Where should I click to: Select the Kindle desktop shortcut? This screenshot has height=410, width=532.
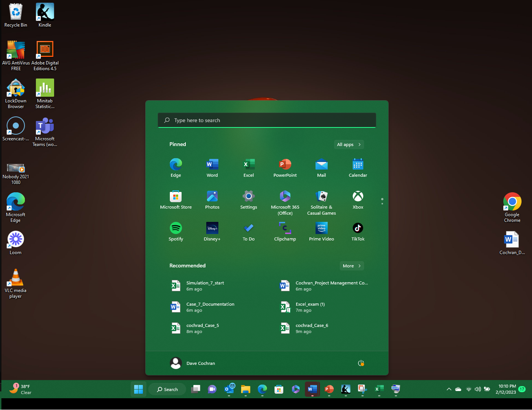(45, 16)
